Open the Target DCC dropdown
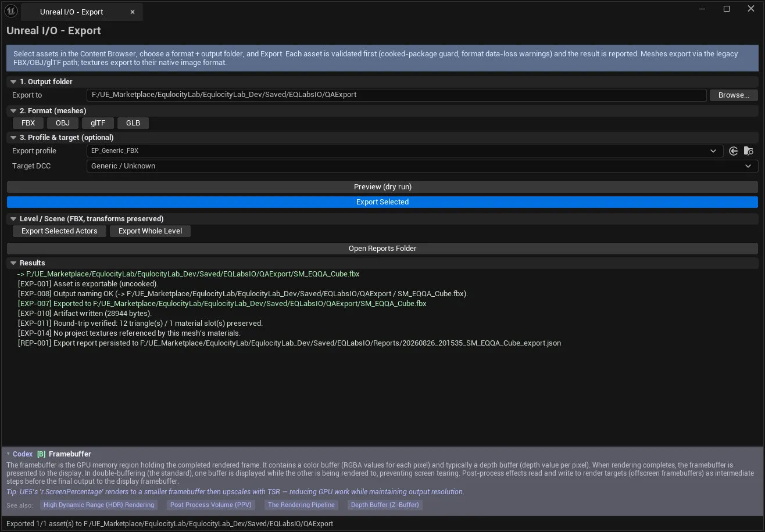765x532 pixels. pyautogui.click(x=422, y=166)
